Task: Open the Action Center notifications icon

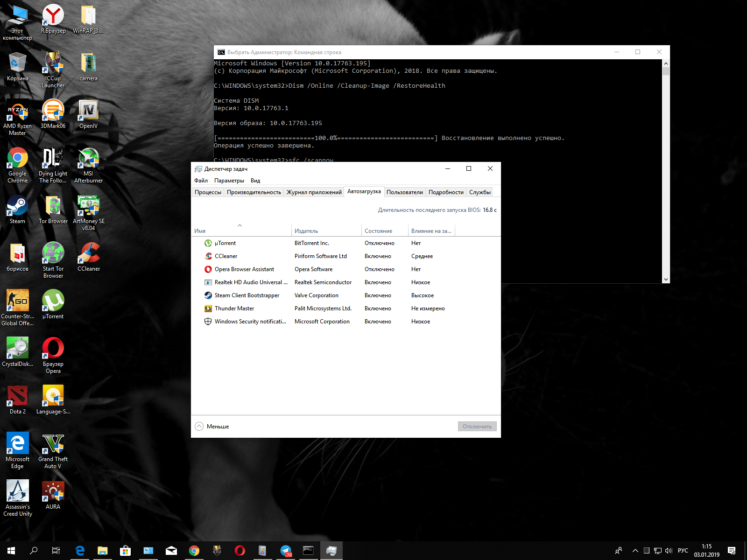Action: click(732, 551)
